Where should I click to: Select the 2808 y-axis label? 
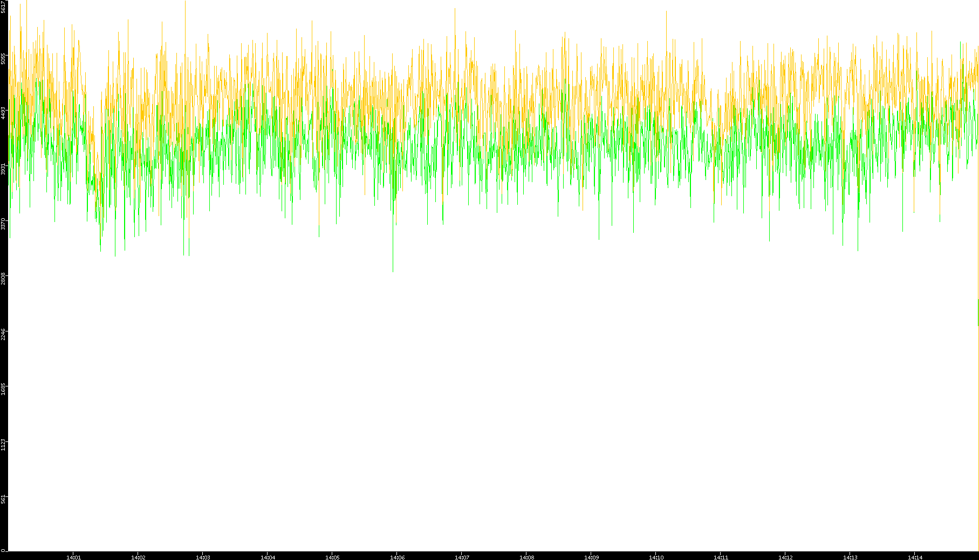click(x=4, y=279)
